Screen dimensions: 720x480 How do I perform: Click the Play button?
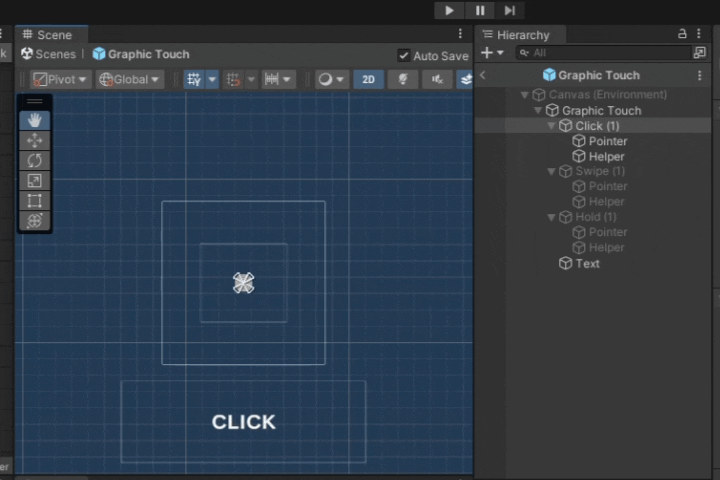[449, 10]
